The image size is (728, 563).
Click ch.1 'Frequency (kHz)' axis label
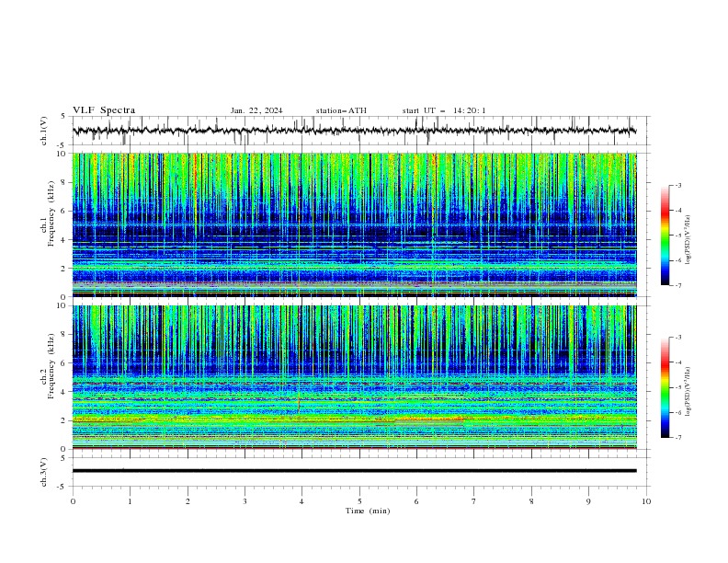click(51, 214)
